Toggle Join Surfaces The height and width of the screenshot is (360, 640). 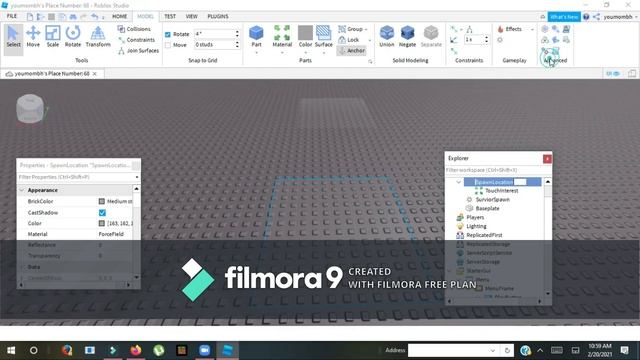138,51
